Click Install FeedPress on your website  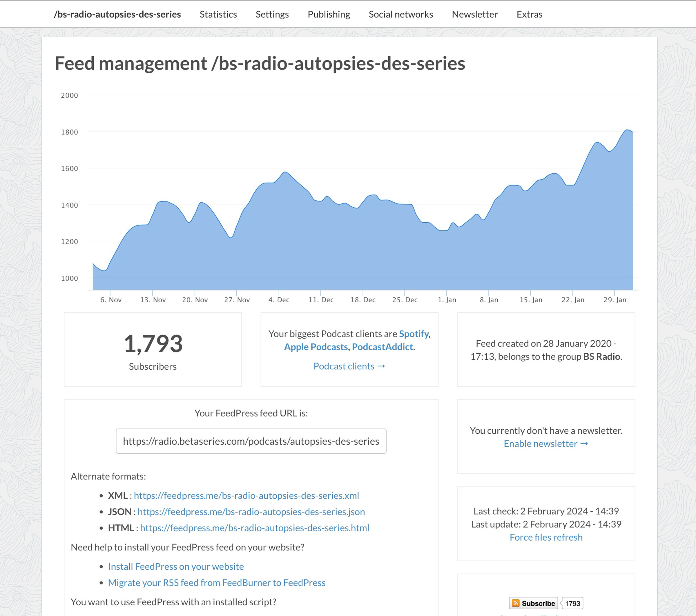(176, 566)
